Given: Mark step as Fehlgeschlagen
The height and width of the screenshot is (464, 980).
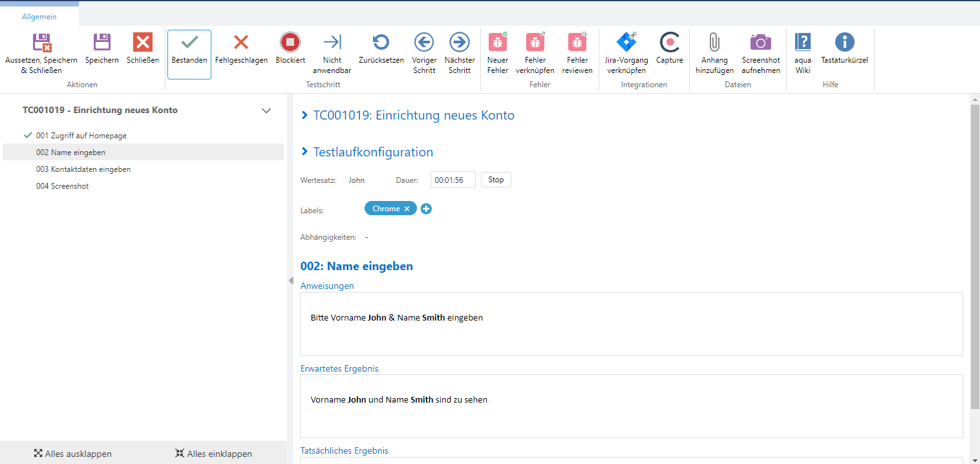Looking at the screenshot, I should pyautogui.click(x=241, y=43).
